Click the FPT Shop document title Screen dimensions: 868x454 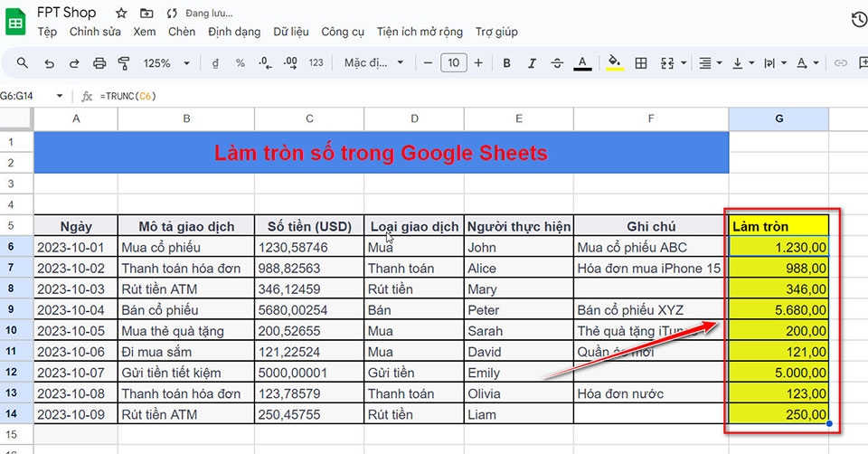coord(66,13)
